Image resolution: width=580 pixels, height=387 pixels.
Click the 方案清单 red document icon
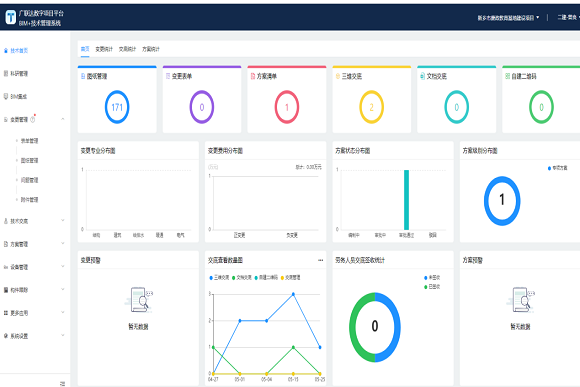253,76
